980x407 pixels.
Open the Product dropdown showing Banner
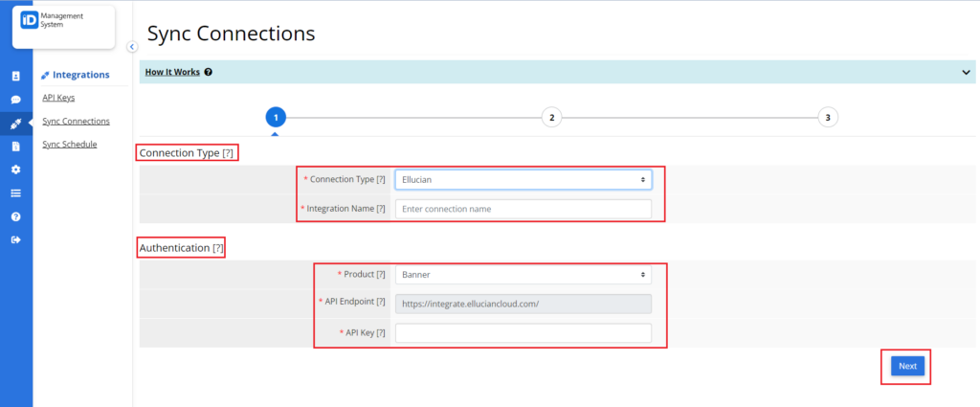(x=523, y=275)
